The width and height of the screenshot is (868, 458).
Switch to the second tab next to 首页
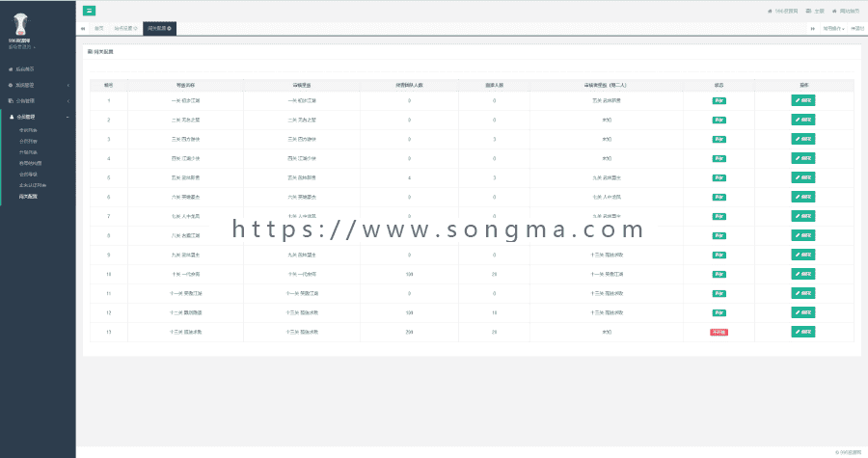[125, 28]
